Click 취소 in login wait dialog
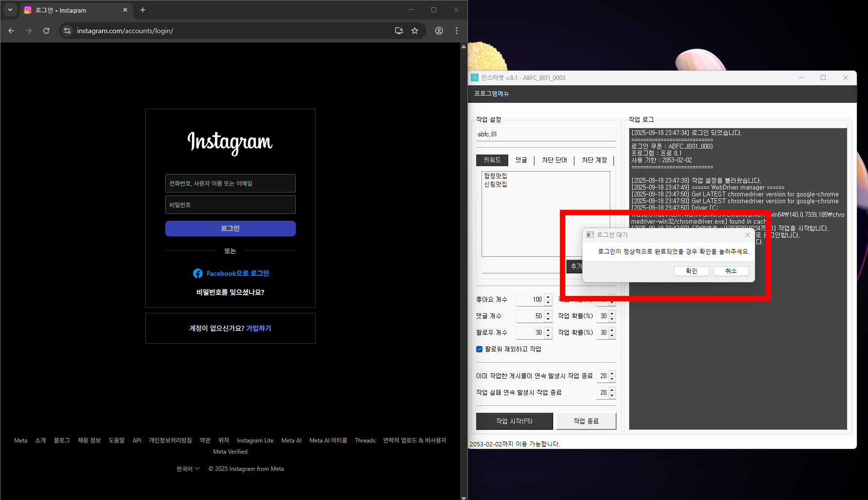This screenshot has width=868, height=500. tap(731, 271)
